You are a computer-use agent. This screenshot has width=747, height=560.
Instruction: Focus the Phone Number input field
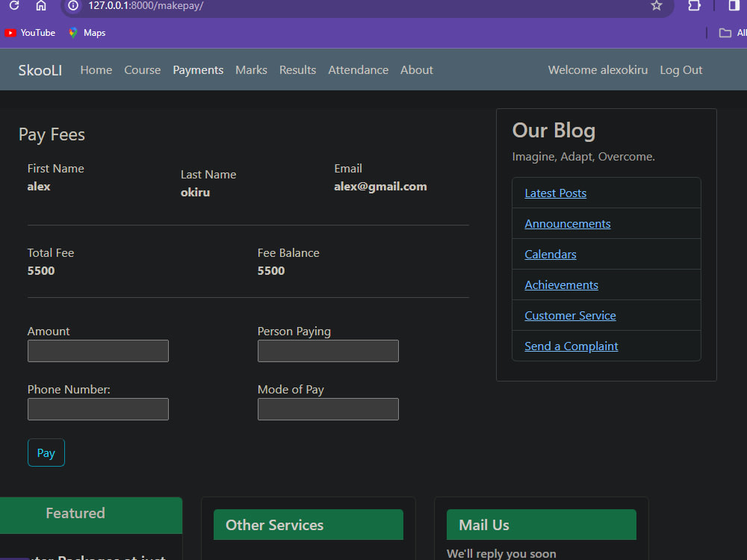[98, 409]
